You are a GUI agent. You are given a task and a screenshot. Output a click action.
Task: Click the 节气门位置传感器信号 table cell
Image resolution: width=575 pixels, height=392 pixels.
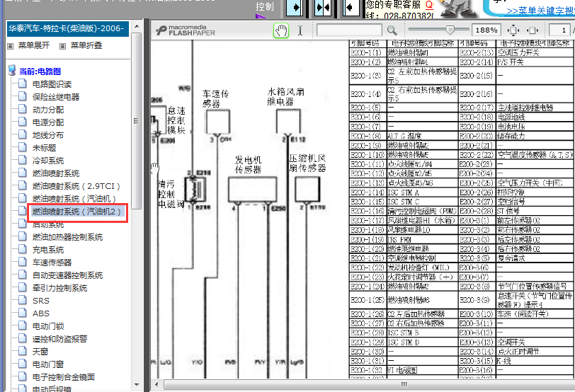click(x=535, y=287)
